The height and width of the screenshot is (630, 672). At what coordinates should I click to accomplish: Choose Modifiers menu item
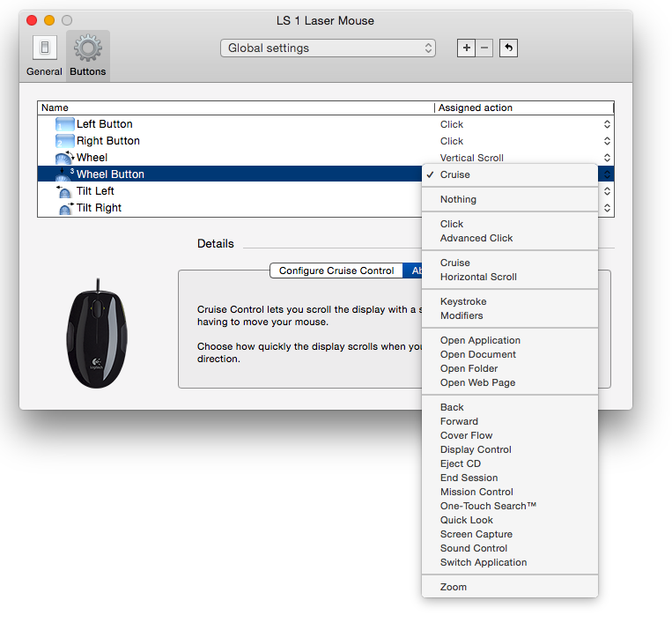click(x=510, y=315)
